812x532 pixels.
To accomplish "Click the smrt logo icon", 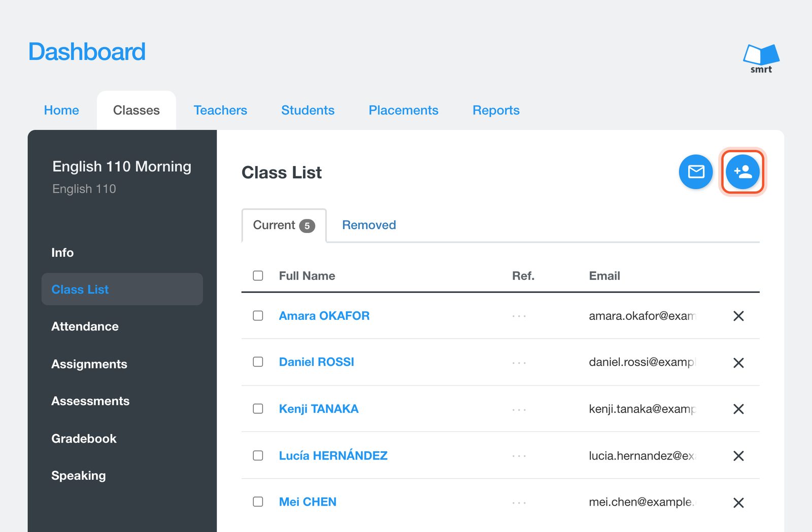I will point(761,59).
